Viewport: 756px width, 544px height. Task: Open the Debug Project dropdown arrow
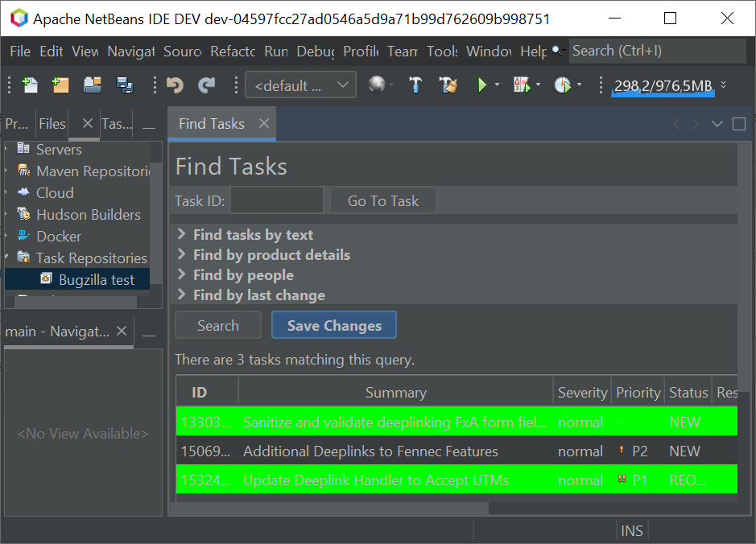538,84
